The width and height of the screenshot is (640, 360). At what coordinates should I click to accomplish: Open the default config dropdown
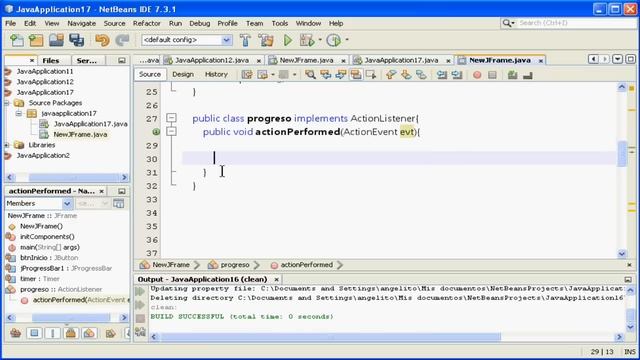(x=227, y=40)
